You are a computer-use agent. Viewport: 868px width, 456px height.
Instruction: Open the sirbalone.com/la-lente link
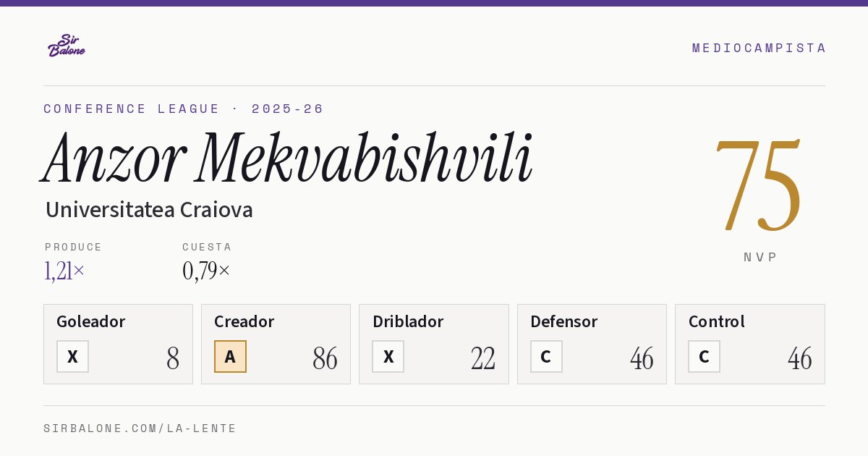pyautogui.click(x=140, y=428)
